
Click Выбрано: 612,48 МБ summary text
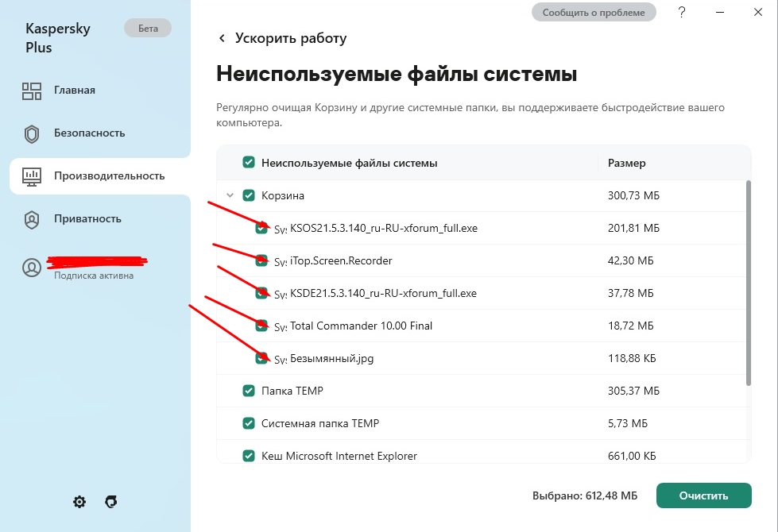tap(585, 495)
